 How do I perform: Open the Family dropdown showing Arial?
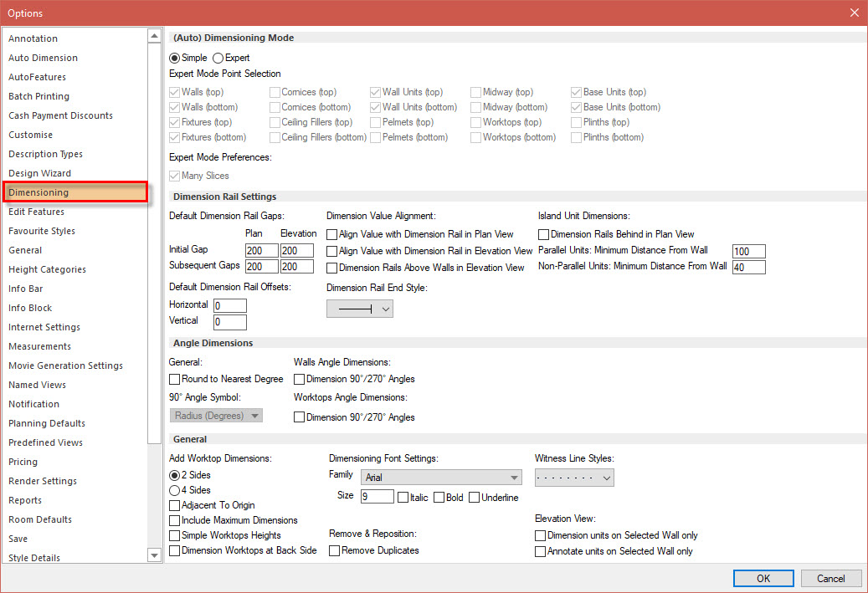tap(441, 477)
